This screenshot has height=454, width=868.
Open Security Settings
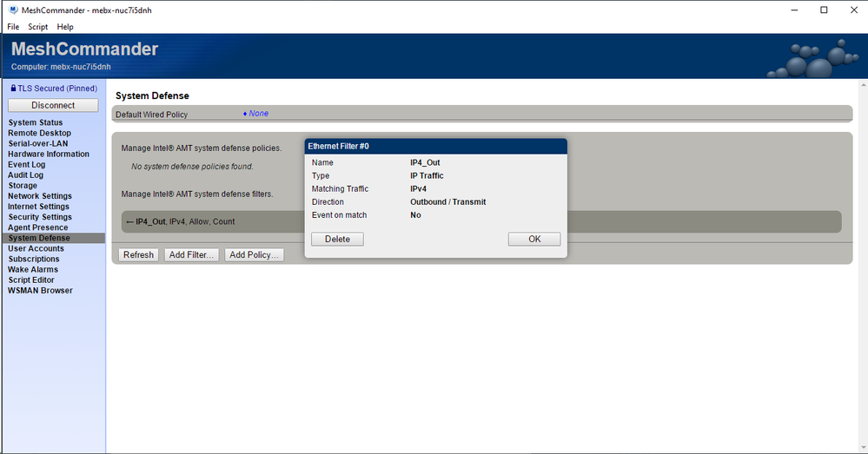(40, 217)
